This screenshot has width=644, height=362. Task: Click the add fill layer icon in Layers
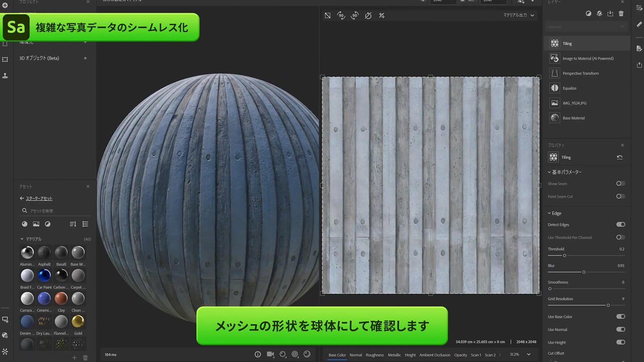[599, 14]
